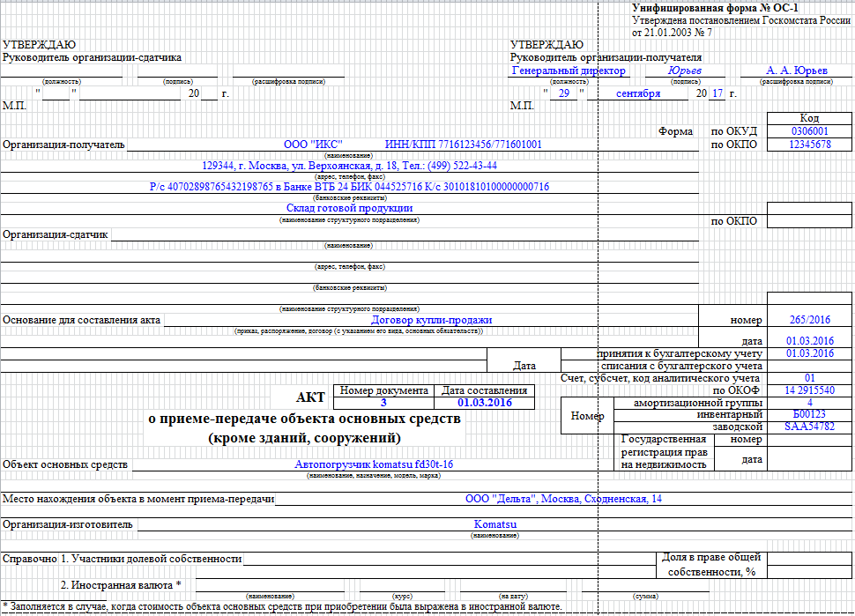Select the heading "Унифицированная форма № ОС-1"
Image resolution: width=855 pixels, height=616 pixels.
pyautogui.click(x=715, y=8)
